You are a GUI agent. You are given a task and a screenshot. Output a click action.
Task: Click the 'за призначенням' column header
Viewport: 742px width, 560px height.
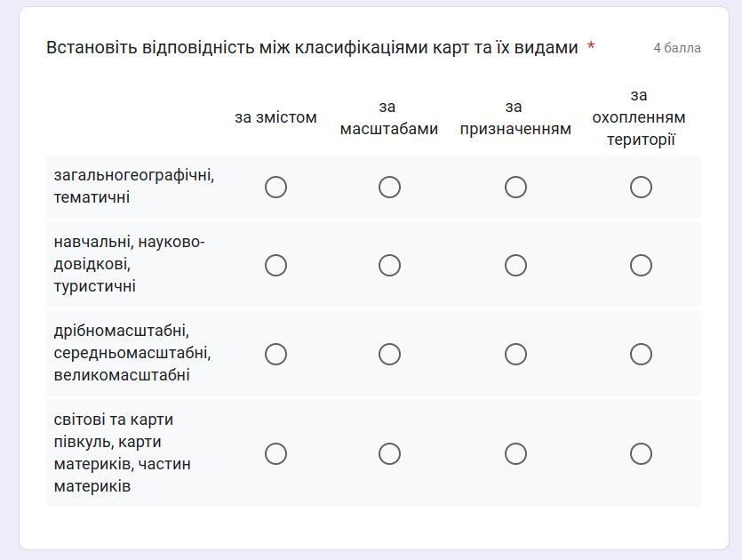(515, 118)
